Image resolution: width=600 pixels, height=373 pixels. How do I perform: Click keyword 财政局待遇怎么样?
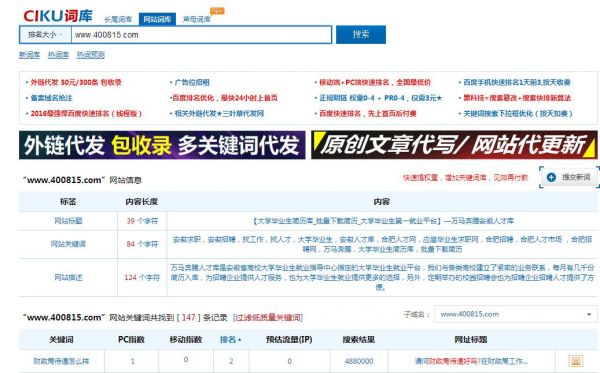tap(61, 361)
